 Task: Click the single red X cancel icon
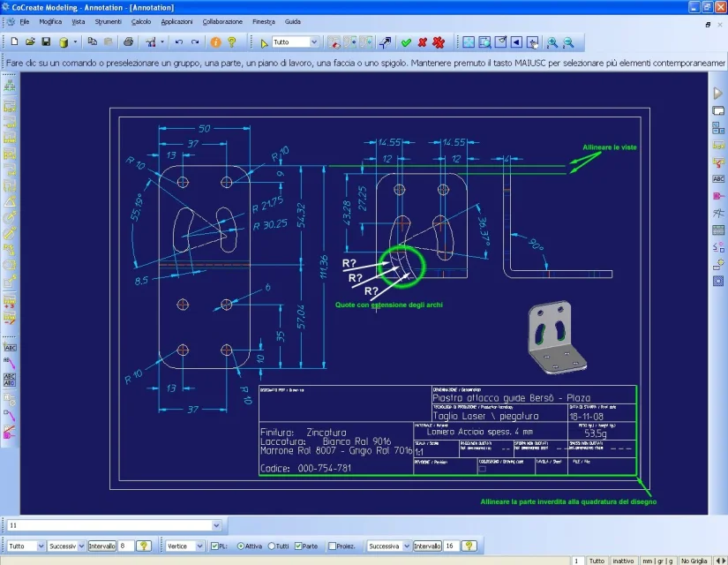[422, 42]
